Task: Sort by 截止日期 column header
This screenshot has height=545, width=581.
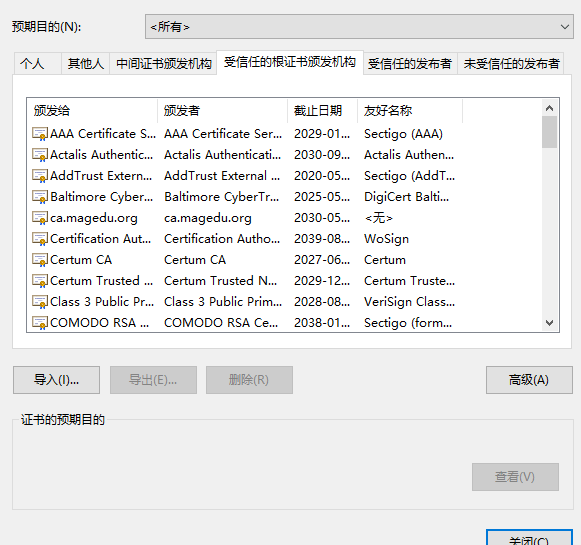Action: click(x=323, y=111)
